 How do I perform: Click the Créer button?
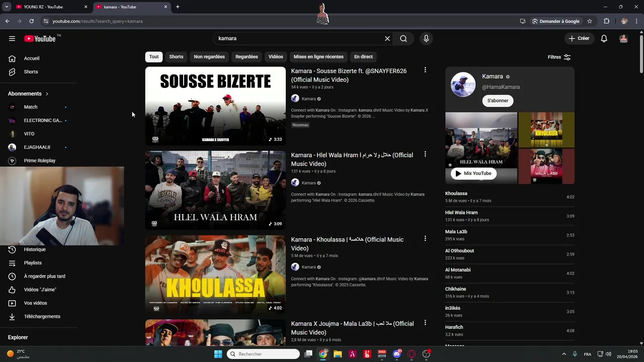579,39
